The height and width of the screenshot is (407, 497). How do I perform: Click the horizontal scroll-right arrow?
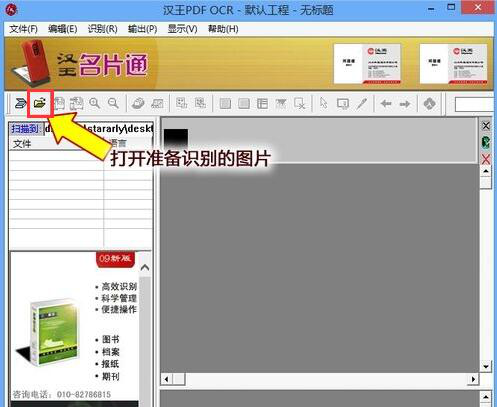point(473,379)
